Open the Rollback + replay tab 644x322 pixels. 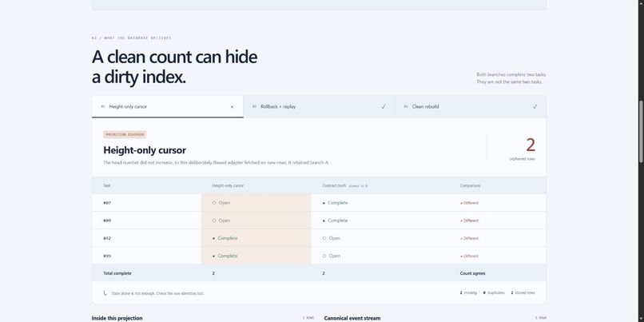[x=319, y=107]
